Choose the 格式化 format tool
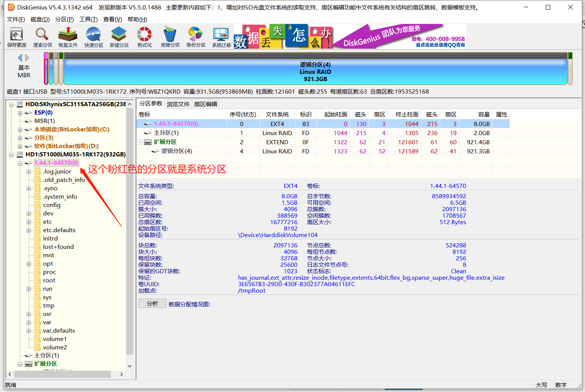 144,37
